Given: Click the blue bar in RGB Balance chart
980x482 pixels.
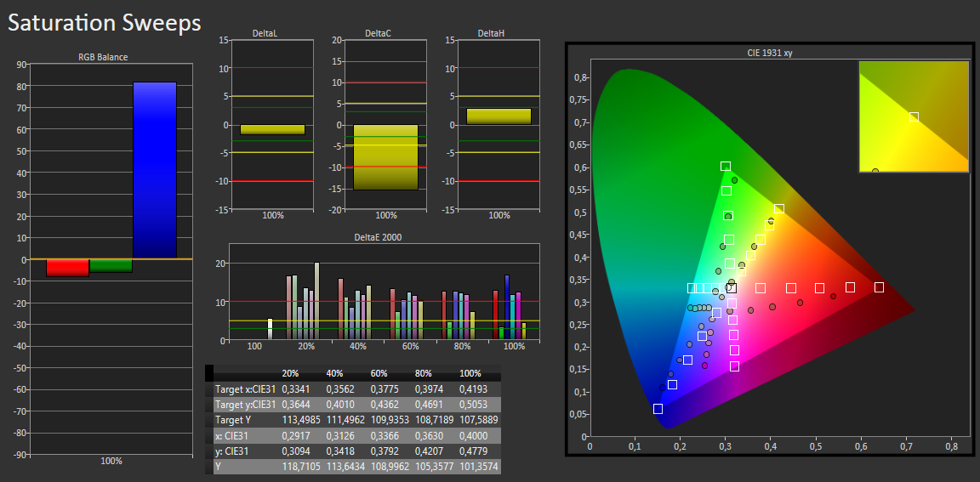Looking at the screenshot, I should (154, 170).
